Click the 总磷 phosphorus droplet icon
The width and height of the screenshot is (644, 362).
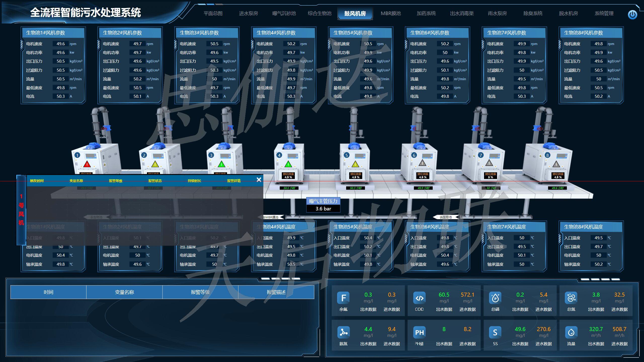[495, 298]
